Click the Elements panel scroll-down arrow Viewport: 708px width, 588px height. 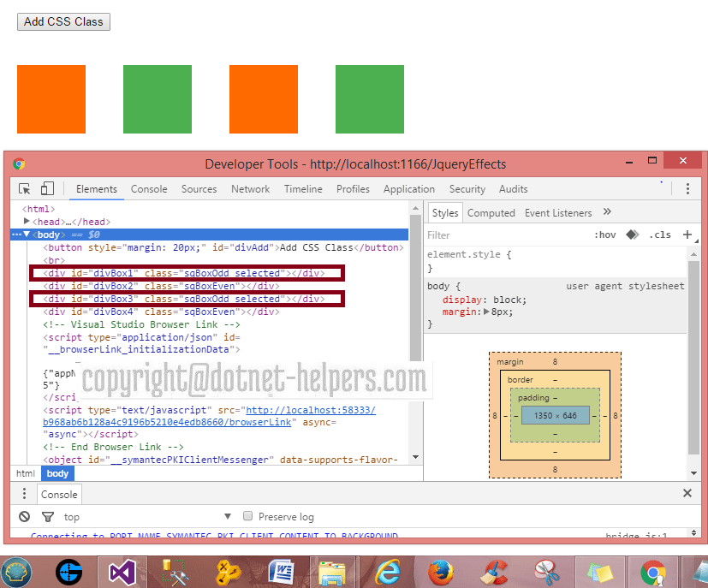click(x=415, y=457)
